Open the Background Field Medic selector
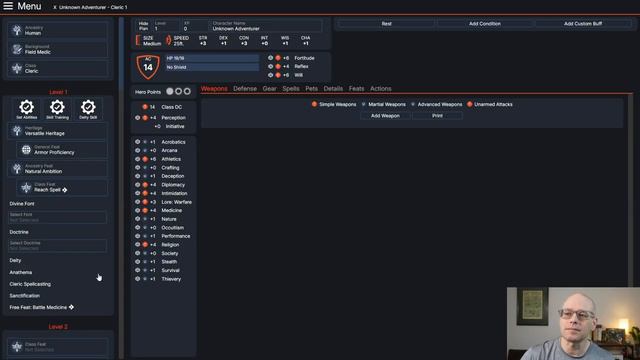 [58, 49]
